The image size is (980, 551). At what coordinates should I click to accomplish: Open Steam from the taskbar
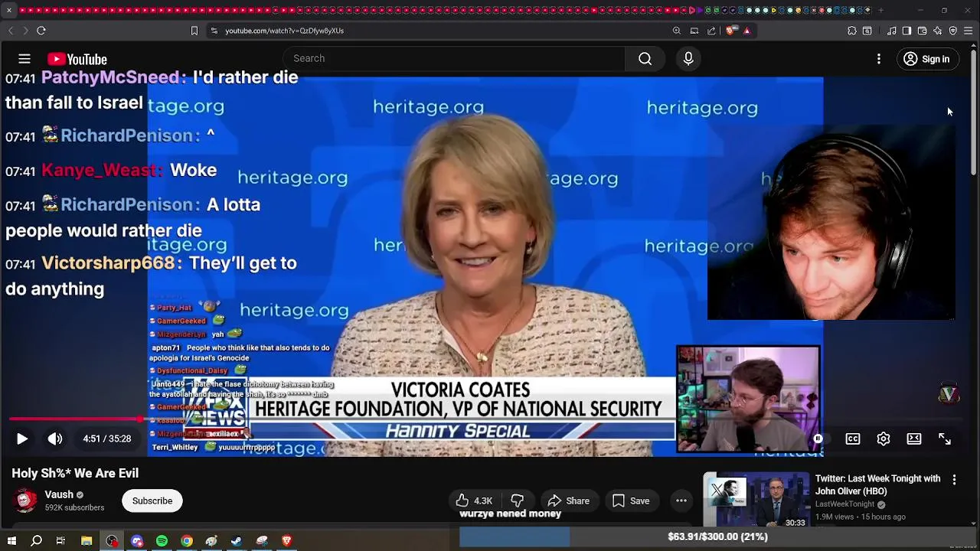(237, 541)
